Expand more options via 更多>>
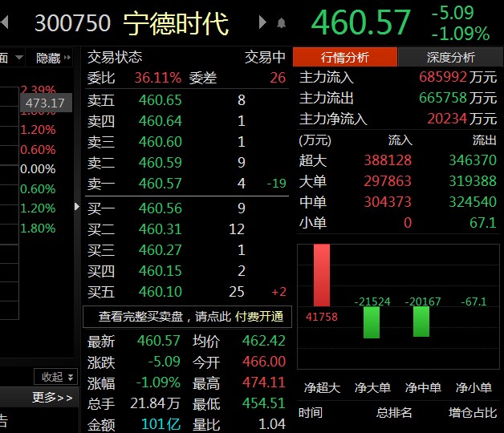504x433 pixels. click(52, 397)
